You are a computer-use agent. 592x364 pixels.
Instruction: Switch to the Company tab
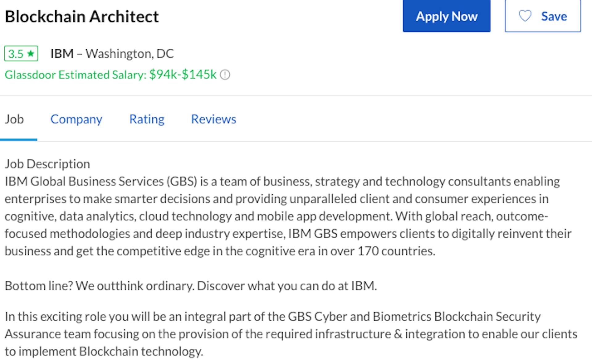coord(76,119)
